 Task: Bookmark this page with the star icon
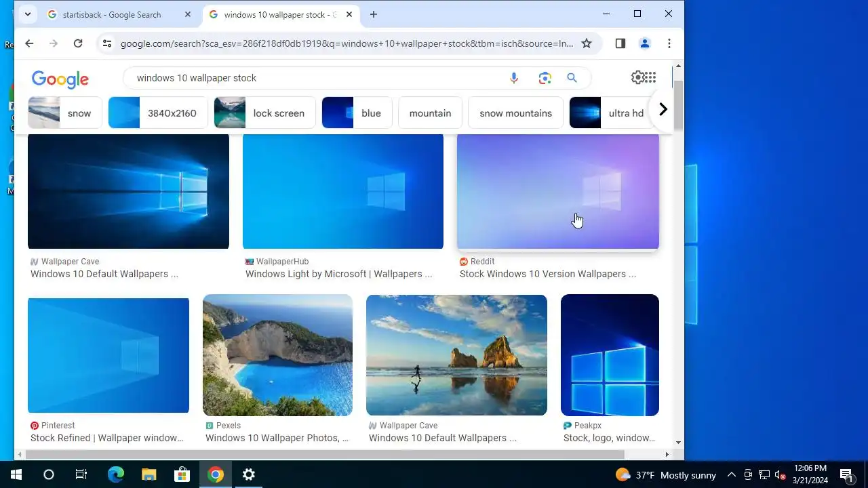point(587,43)
